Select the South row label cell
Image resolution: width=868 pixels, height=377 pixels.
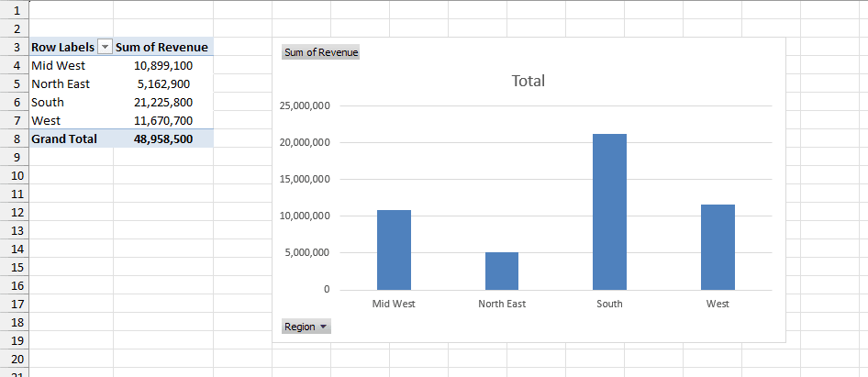tap(71, 102)
